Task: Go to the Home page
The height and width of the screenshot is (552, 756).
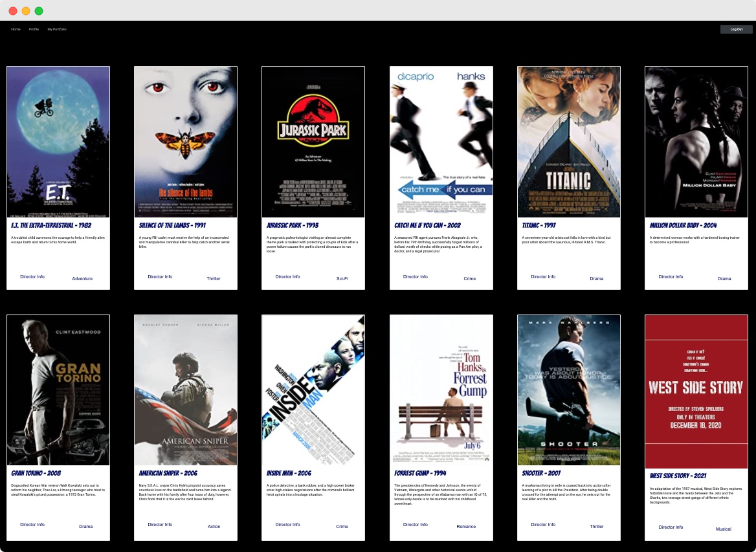Action: 16,29
